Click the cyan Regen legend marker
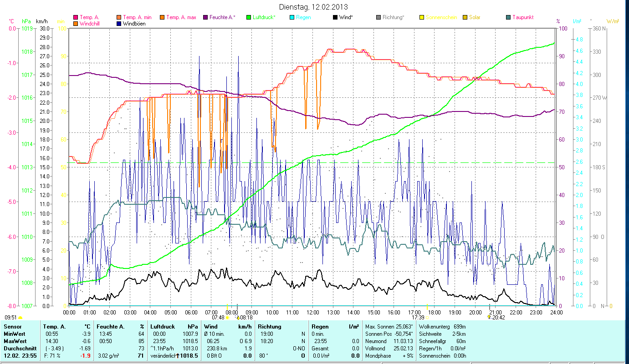Image resolution: width=629 pixels, height=364 pixels. click(291, 18)
